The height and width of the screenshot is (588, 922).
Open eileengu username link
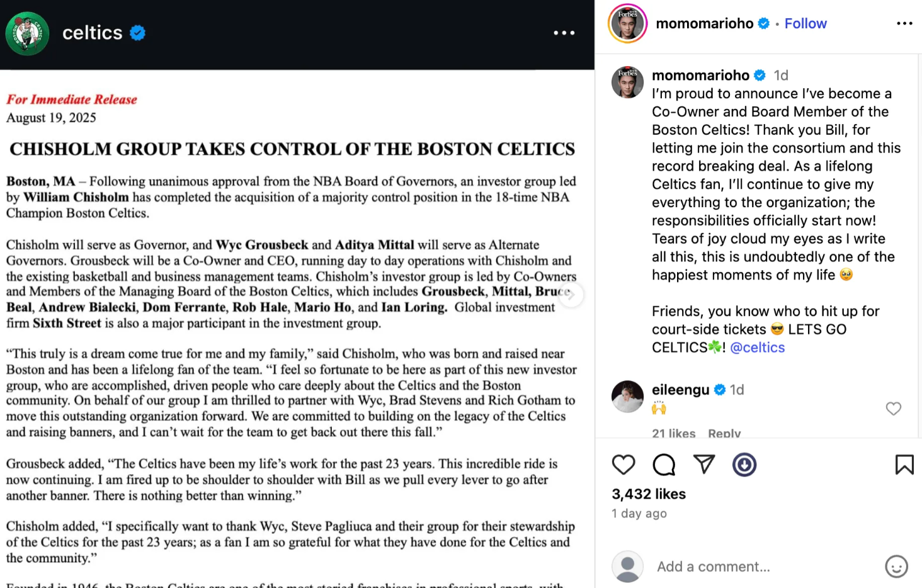[x=680, y=390]
